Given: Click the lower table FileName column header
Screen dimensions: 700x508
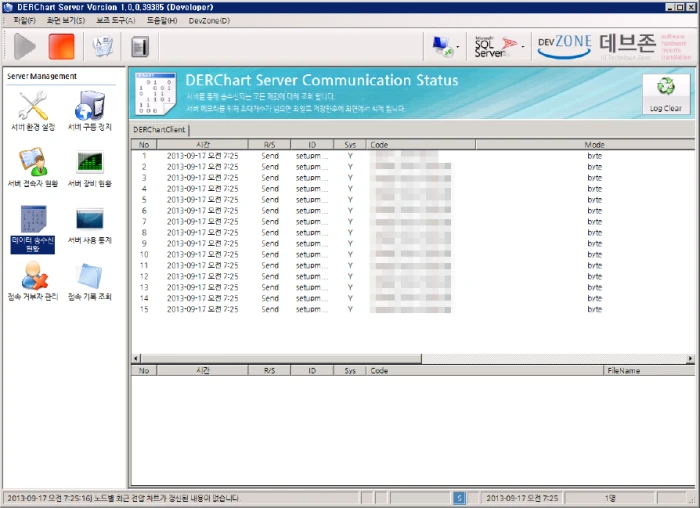Looking at the screenshot, I should (x=649, y=371).
